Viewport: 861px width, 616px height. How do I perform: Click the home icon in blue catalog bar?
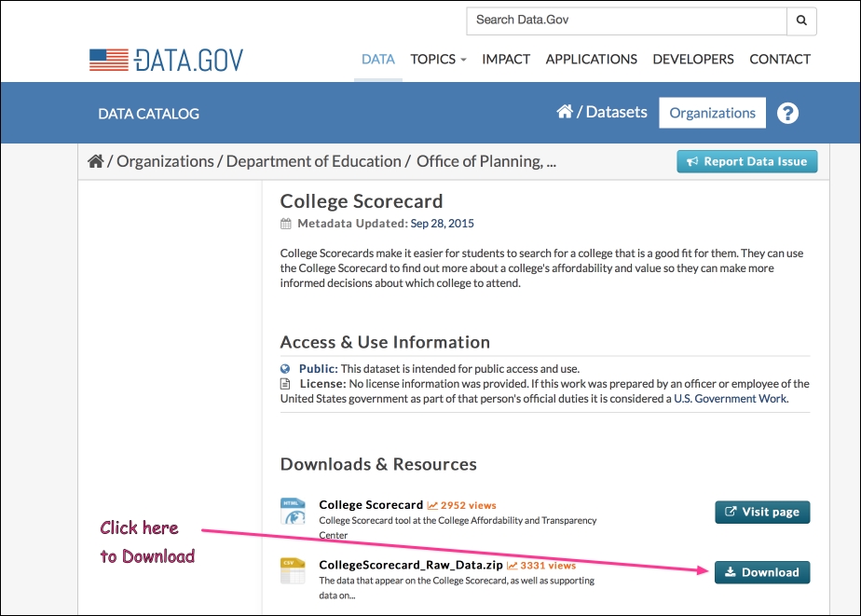pyautogui.click(x=565, y=112)
